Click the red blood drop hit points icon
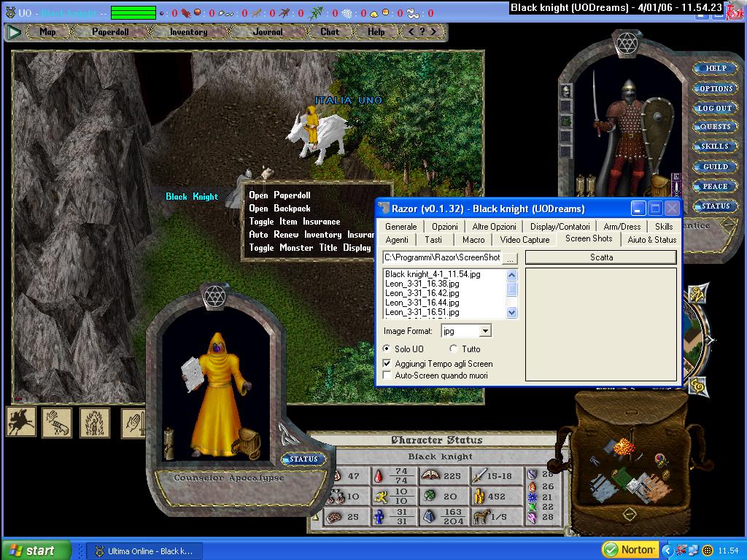 pyautogui.click(x=379, y=475)
